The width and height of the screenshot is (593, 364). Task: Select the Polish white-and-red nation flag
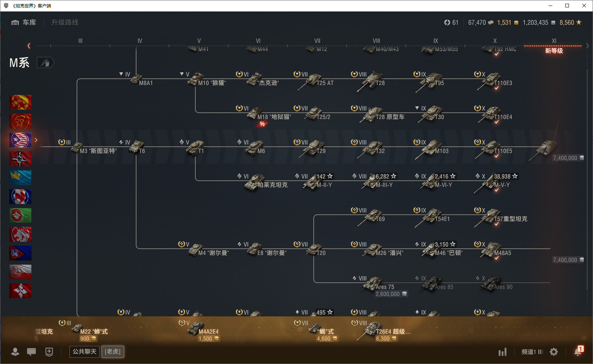[x=20, y=272]
